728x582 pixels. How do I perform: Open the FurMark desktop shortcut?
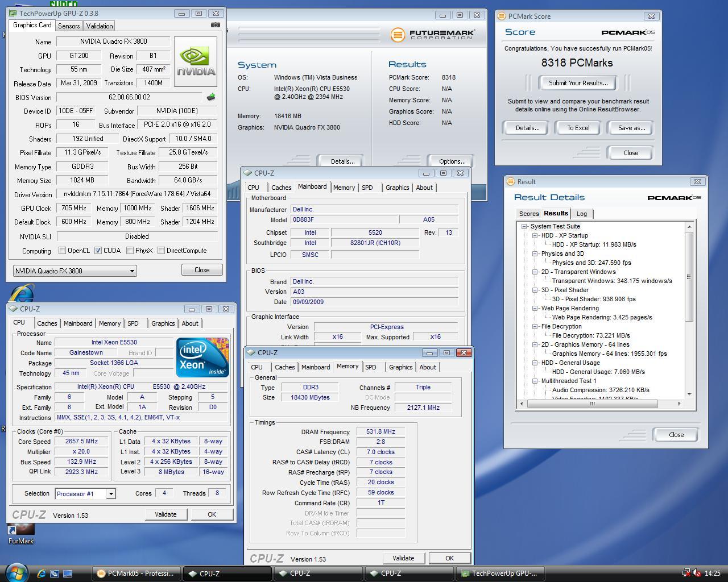pos(21,533)
